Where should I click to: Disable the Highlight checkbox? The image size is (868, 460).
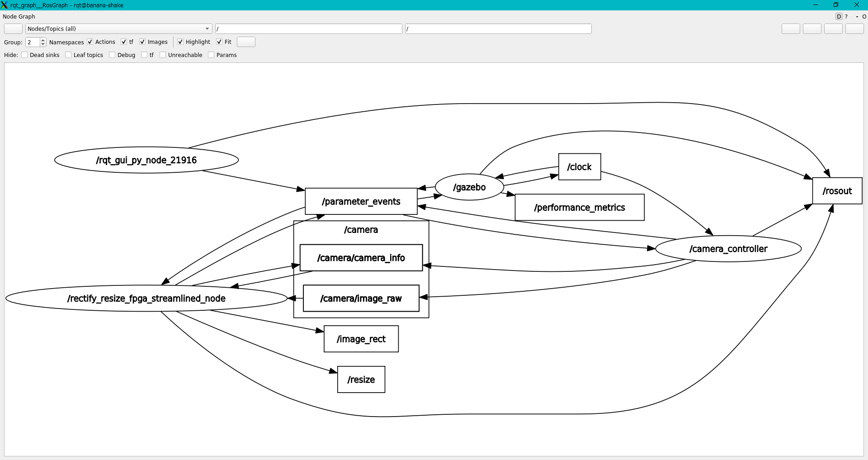pyautogui.click(x=180, y=42)
